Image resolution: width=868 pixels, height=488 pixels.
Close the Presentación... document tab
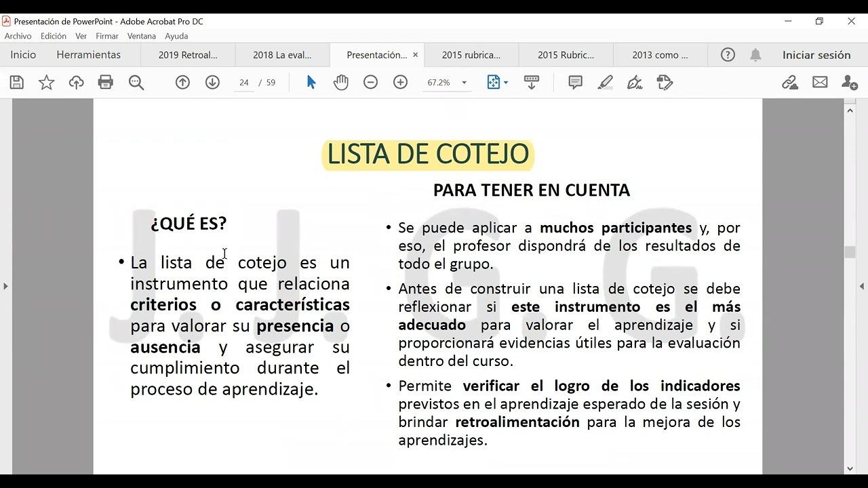(415, 55)
